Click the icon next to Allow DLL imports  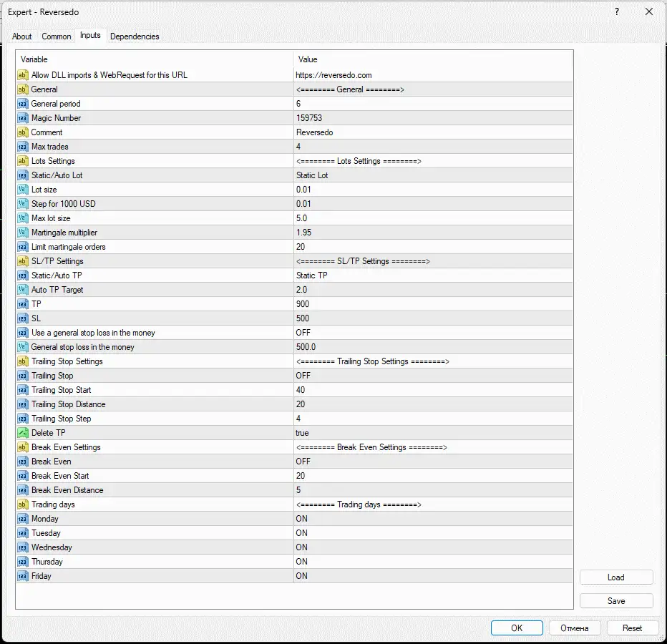[x=22, y=75]
